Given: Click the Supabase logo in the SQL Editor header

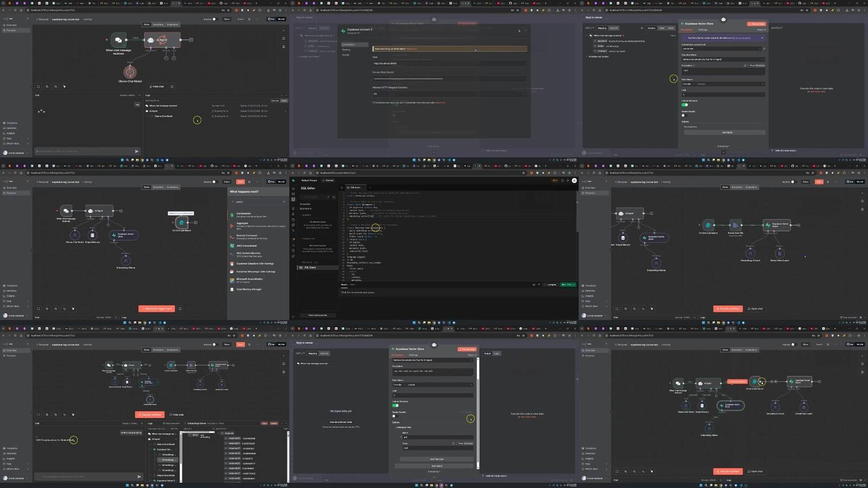Looking at the screenshot, I should [293, 180].
